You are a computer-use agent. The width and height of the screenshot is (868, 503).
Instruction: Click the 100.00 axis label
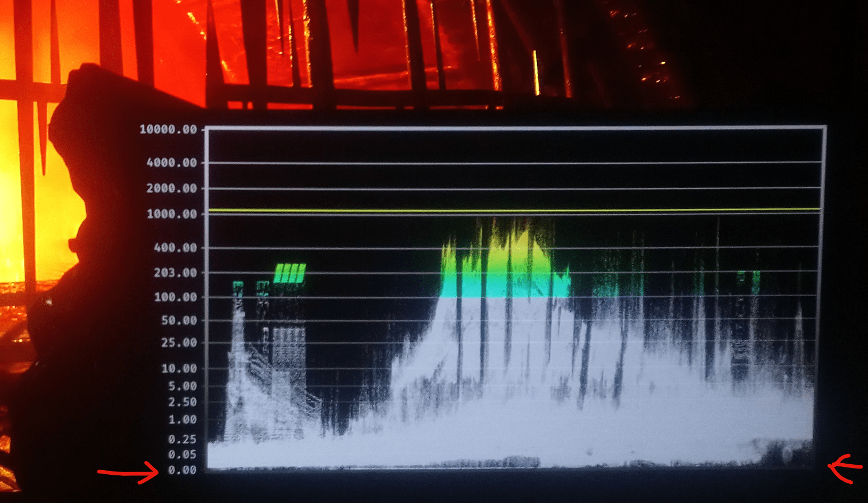[175, 297]
